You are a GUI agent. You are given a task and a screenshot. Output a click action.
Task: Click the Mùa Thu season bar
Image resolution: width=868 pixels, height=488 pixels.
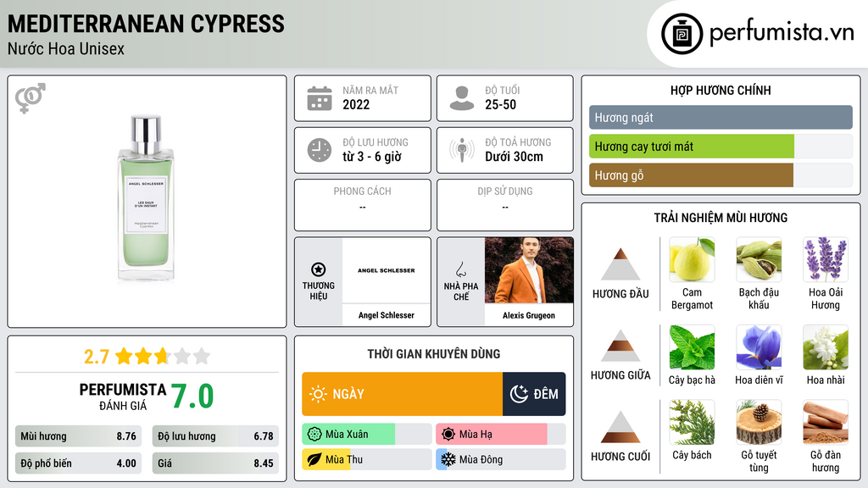point(366,459)
